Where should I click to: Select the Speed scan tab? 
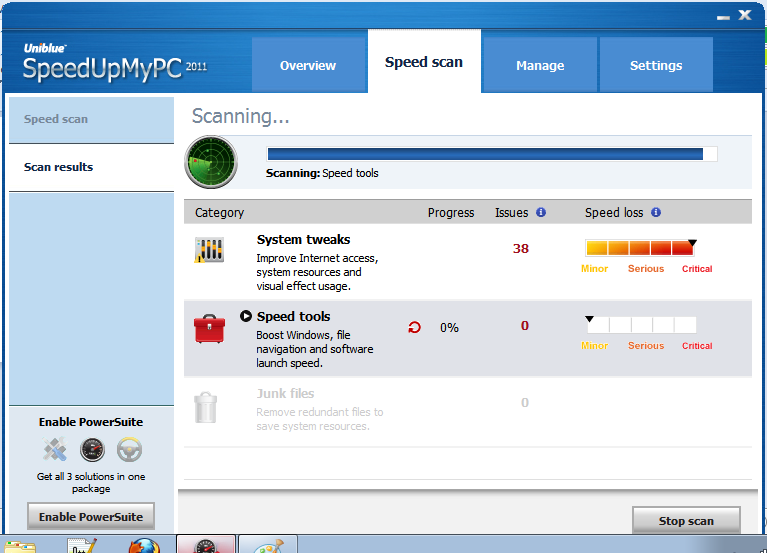pyautogui.click(x=424, y=62)
